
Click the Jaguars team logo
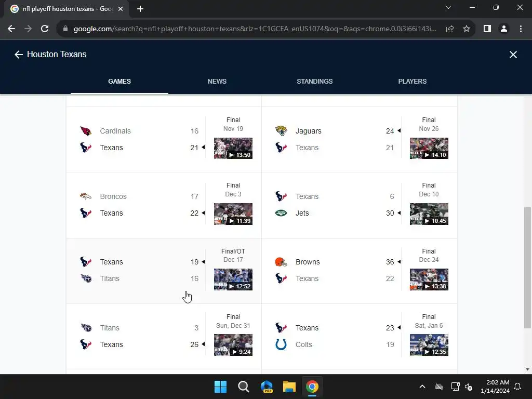click(x=281, y=131)
